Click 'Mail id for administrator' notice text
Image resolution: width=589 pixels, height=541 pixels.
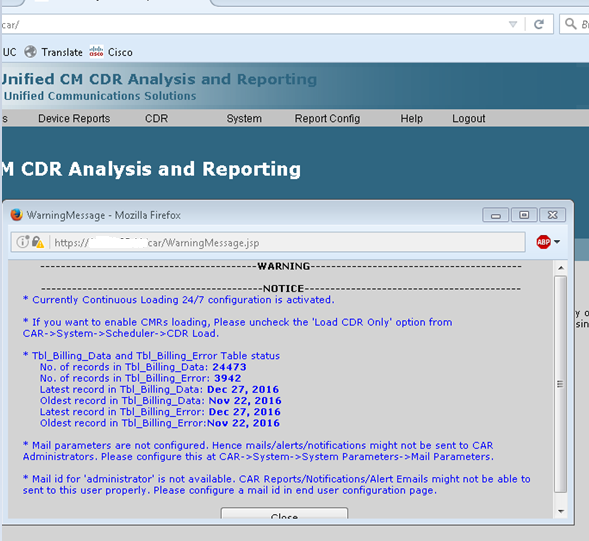pyautogui.click(x=276, y=485)
